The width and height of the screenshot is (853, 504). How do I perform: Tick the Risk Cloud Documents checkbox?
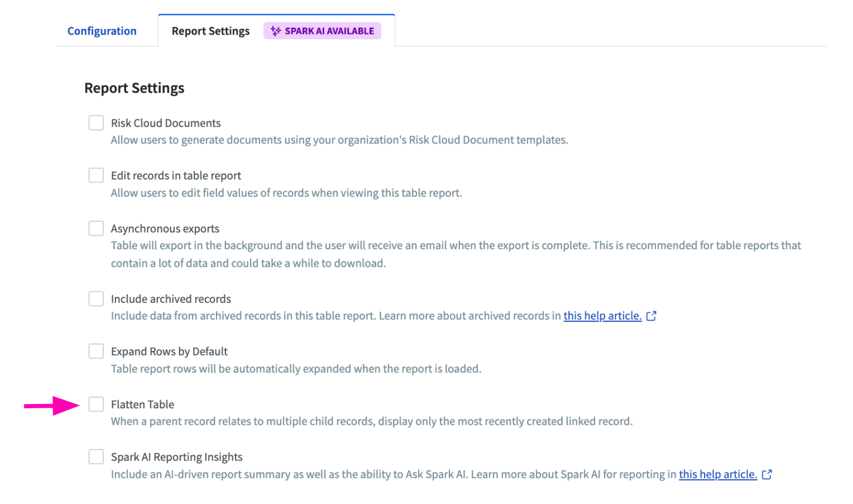(x=96, y=123)
